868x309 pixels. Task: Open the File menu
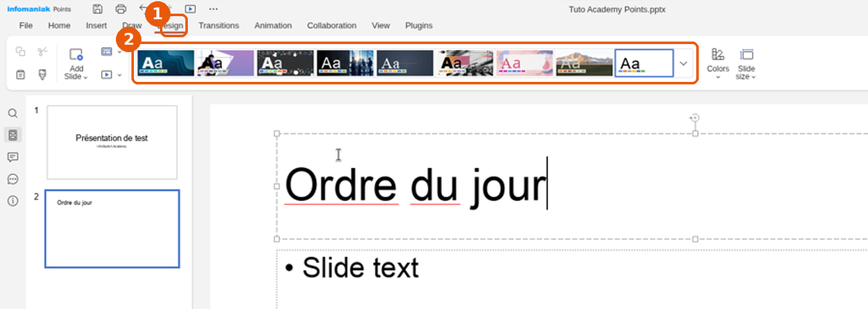[x=26, y=25]
